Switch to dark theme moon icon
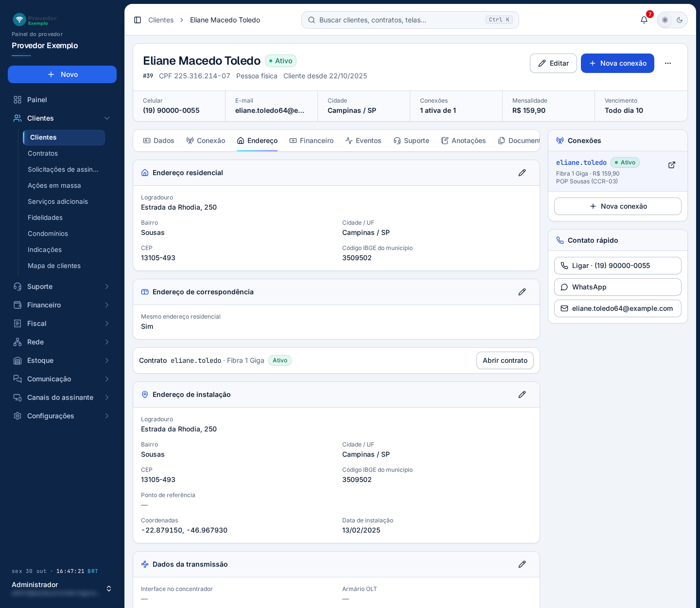This screenshot has width=700, height=608. tap(680, 20)
